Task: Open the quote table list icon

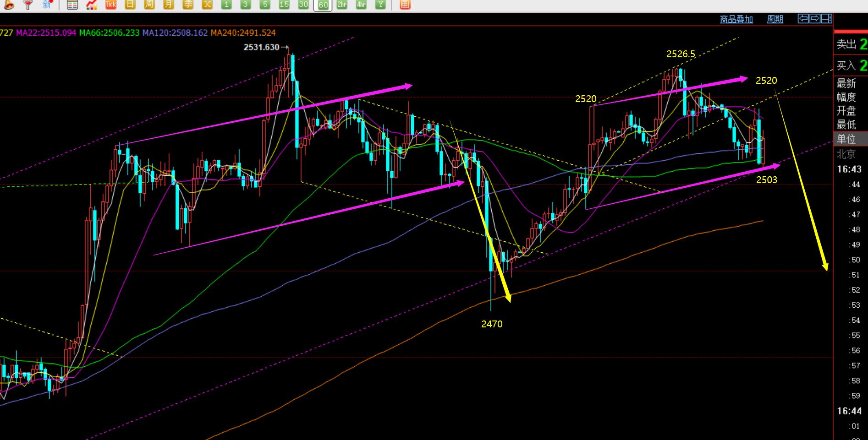Action: tap(72, 5)
